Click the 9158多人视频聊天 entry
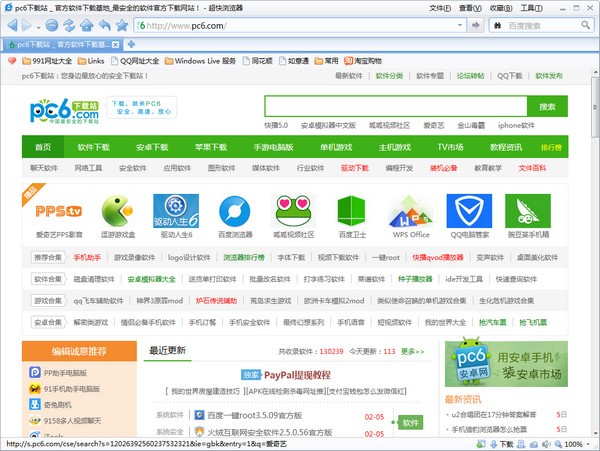Screen dimensions: 600x451 point(72,421)
